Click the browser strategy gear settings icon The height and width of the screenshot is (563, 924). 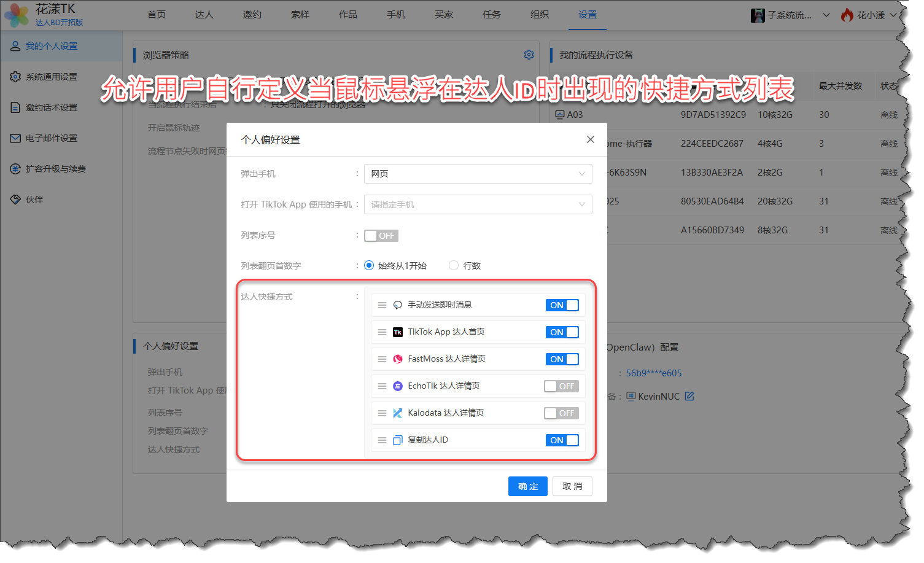529,55
